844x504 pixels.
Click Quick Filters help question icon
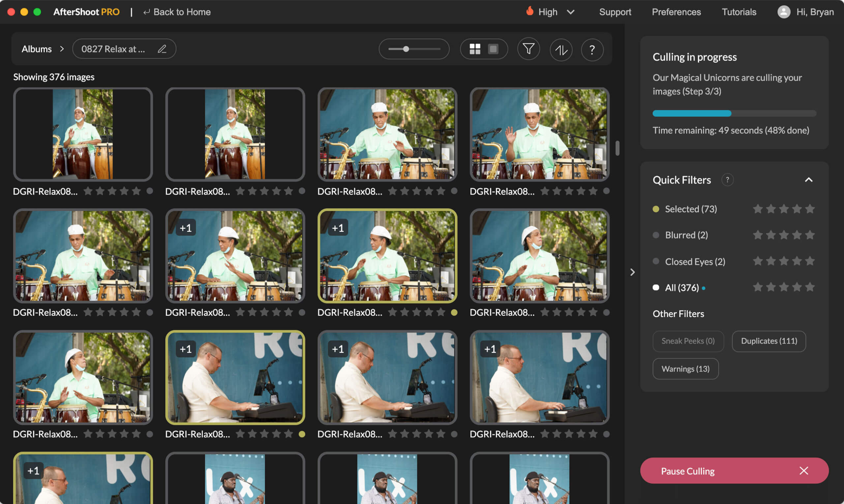tap(727, 180)
